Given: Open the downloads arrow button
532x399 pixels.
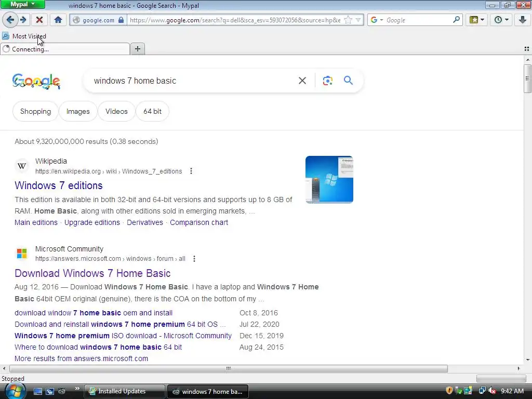Looking at the screenshot, I should 523,20.
